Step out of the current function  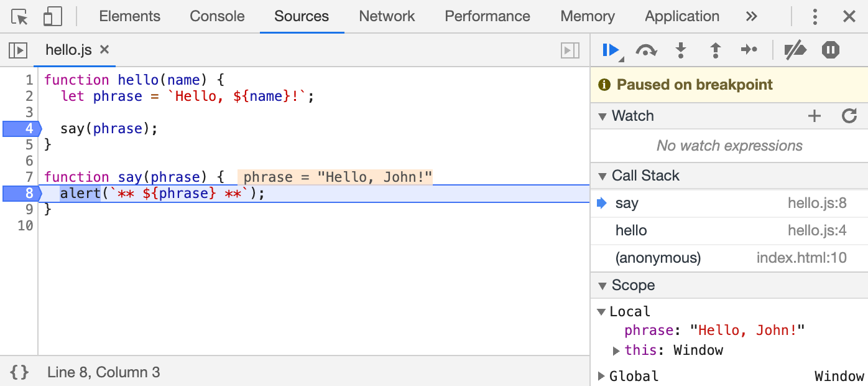(715, 50)
